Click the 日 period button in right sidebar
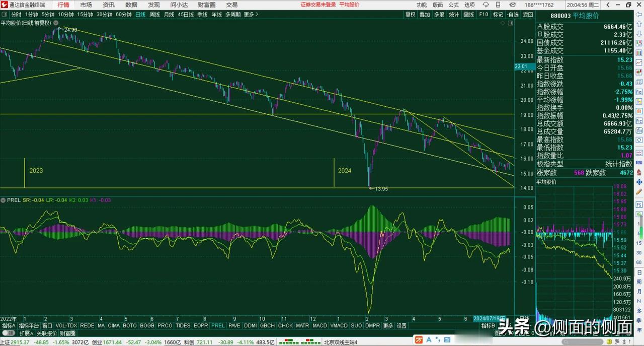This screenshot has width=644, height=346. 639,272
